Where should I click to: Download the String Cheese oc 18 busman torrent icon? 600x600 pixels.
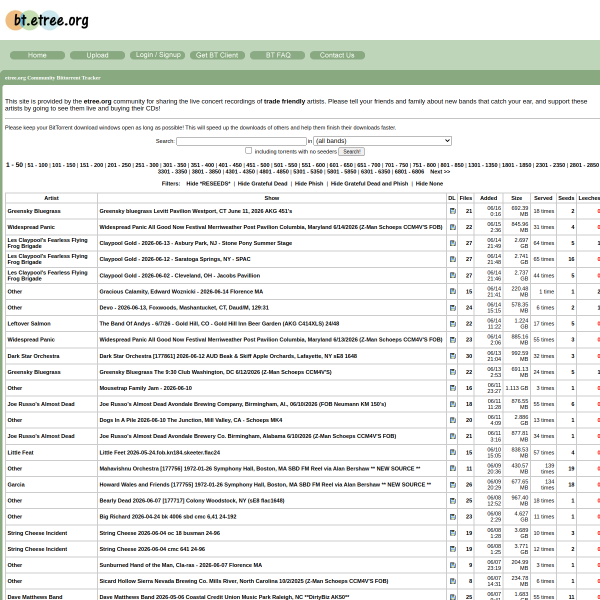tap(453, 533)
